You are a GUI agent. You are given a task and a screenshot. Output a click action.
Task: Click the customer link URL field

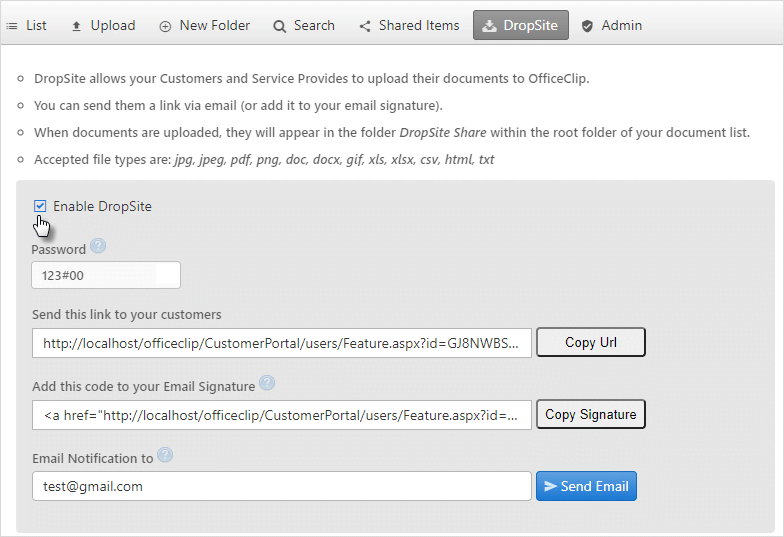[x=282, y=343]
